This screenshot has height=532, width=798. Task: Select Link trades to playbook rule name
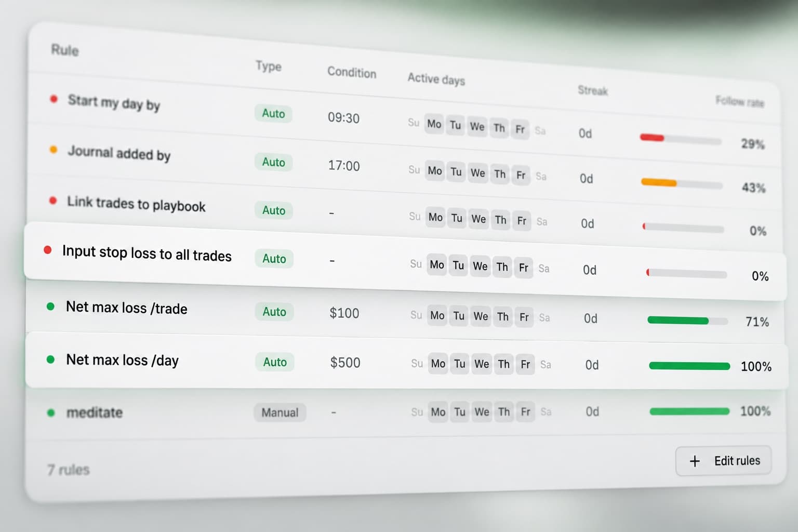click(136, 204)
